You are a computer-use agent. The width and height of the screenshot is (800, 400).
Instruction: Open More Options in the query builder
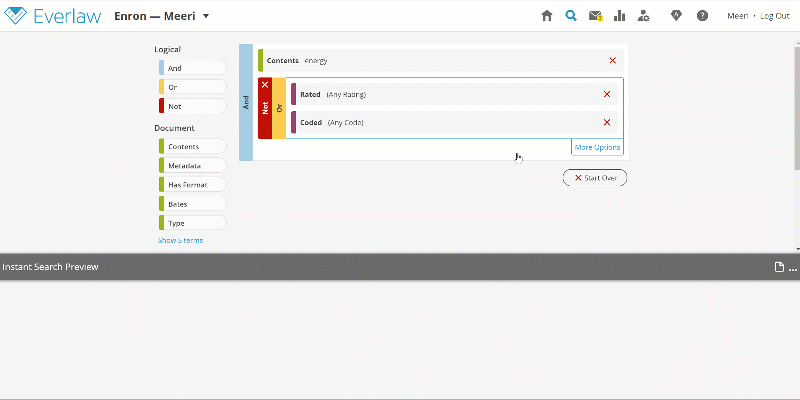pos(597,147)
